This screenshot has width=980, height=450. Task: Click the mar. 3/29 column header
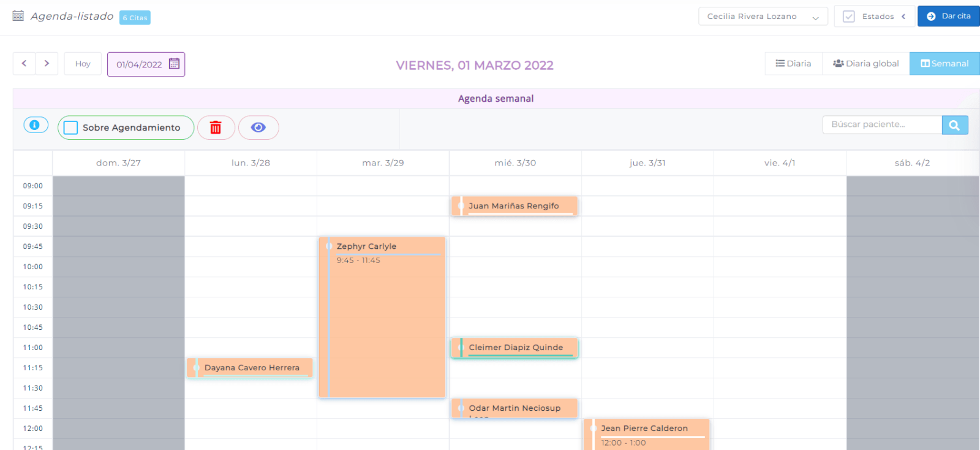(x=383, y=163)
